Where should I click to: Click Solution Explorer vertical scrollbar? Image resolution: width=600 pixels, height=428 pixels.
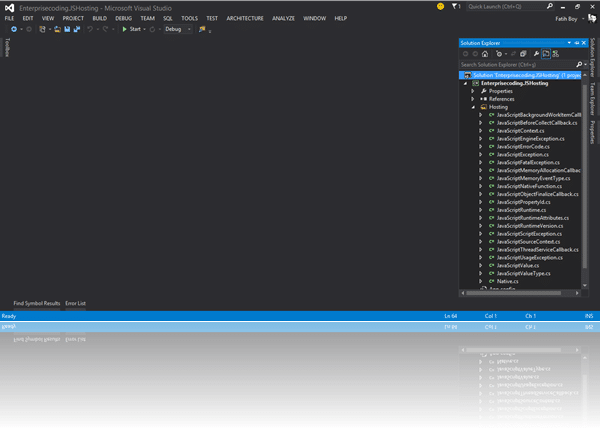(x=585, y=176)
